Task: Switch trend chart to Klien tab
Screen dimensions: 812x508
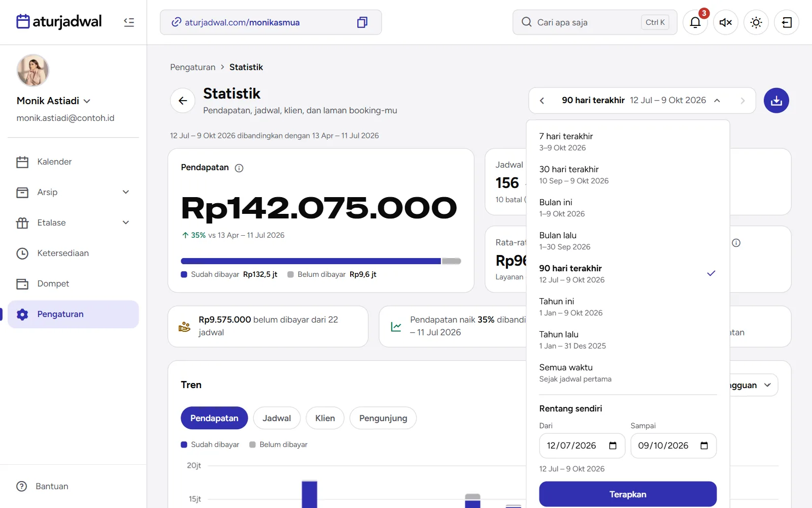Action: [325, 418]
